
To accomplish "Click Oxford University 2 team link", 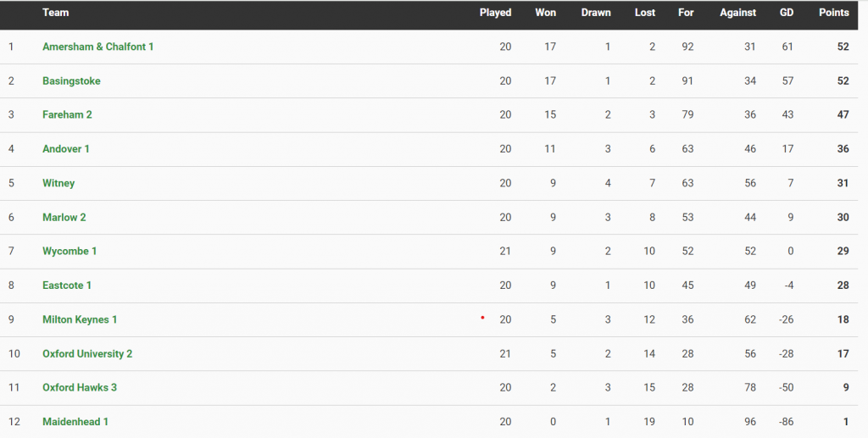I will point(87,353).
